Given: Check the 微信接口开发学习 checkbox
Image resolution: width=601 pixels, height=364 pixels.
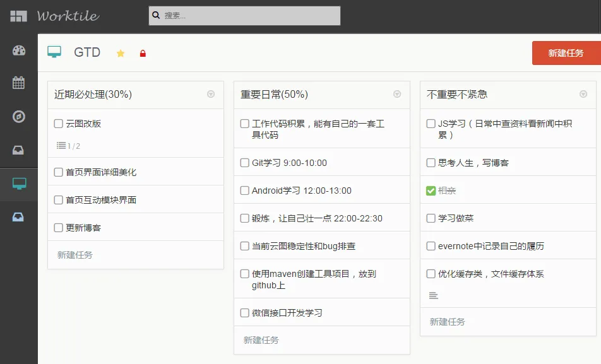Looking at the screenshot, I should [x=244, y=313].
